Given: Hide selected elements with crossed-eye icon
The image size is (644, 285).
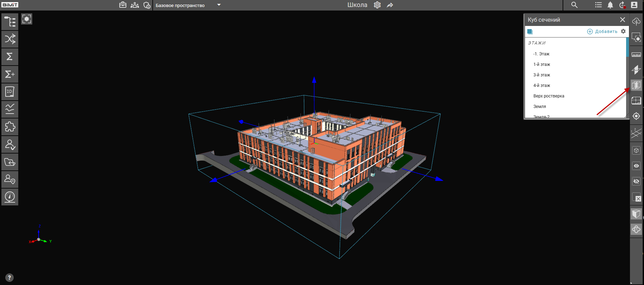Looking at the screenshot, I should point(636,181).
